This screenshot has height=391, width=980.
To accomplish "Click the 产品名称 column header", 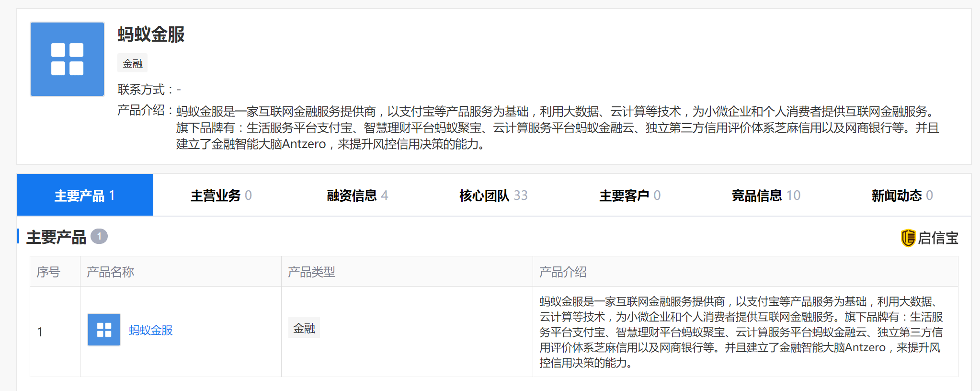I will [x=110, y=272].
